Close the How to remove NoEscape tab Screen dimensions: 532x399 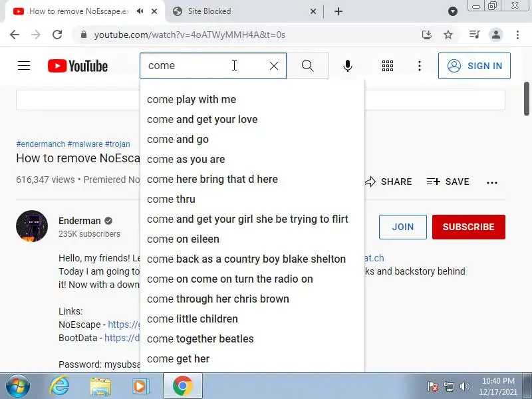coord(154,11)
